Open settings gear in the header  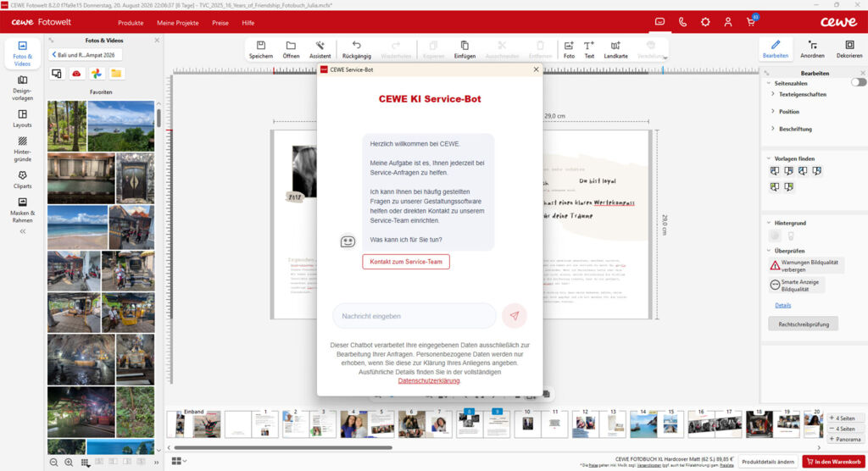click(705, 22)
